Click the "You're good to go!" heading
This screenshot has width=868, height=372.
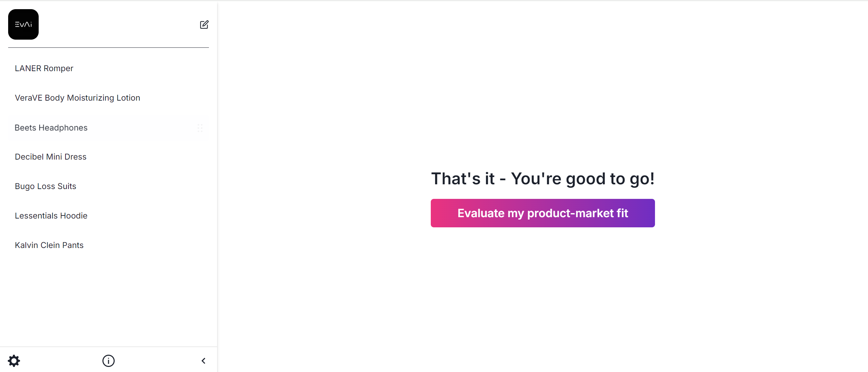[x=543, y=179]
